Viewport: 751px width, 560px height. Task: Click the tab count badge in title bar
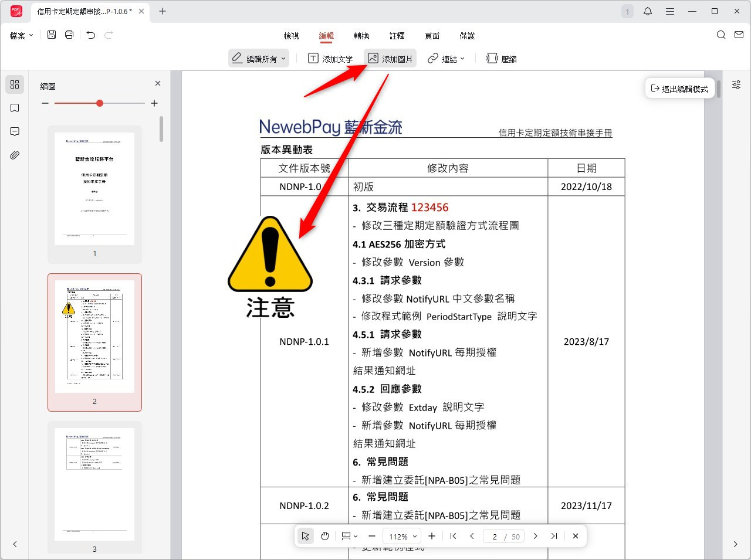point(627,11)
